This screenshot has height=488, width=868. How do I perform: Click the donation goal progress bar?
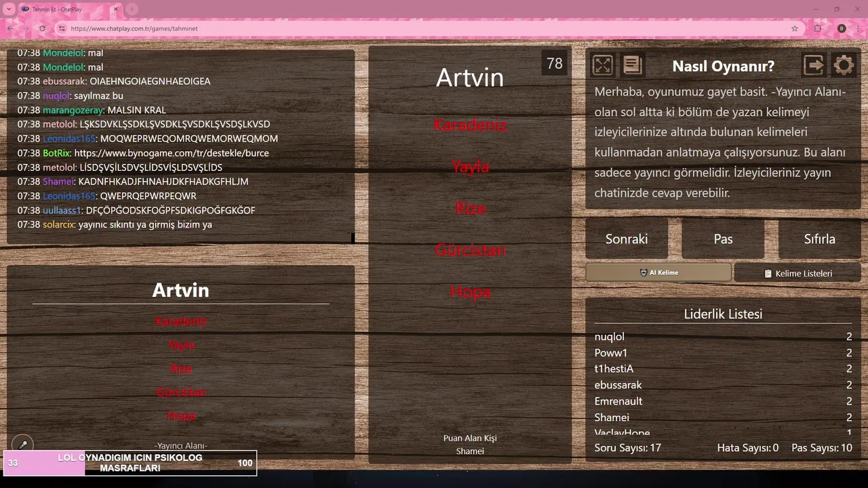click(x=130, y=463)
